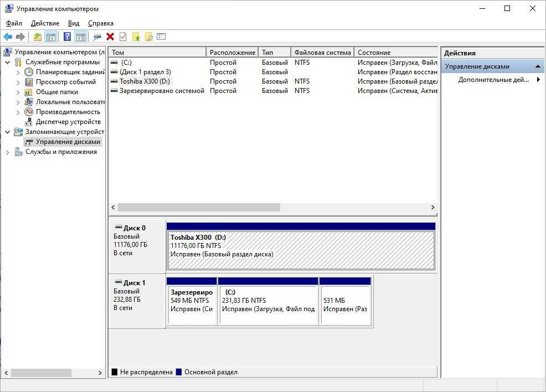Click the Properties checkmark page icon
Image resolution: width=546 pixels, height=392 pixels.
123,37
